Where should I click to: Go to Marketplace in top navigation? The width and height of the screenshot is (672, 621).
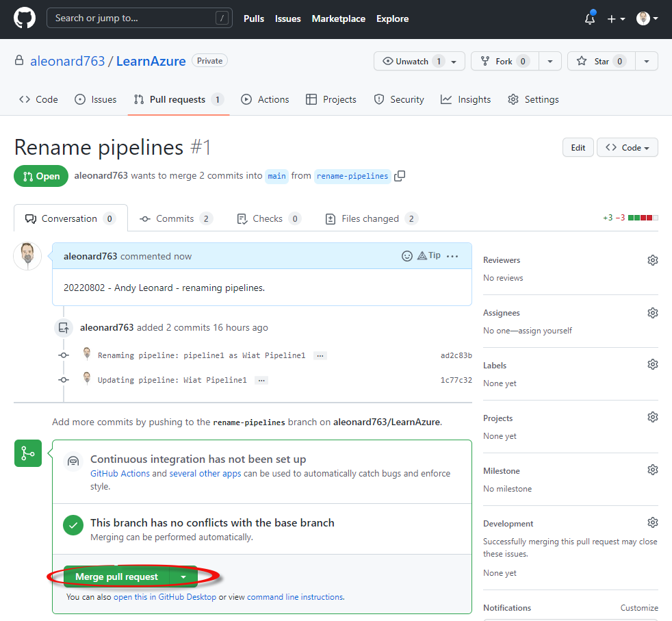[x=338, y=19]
